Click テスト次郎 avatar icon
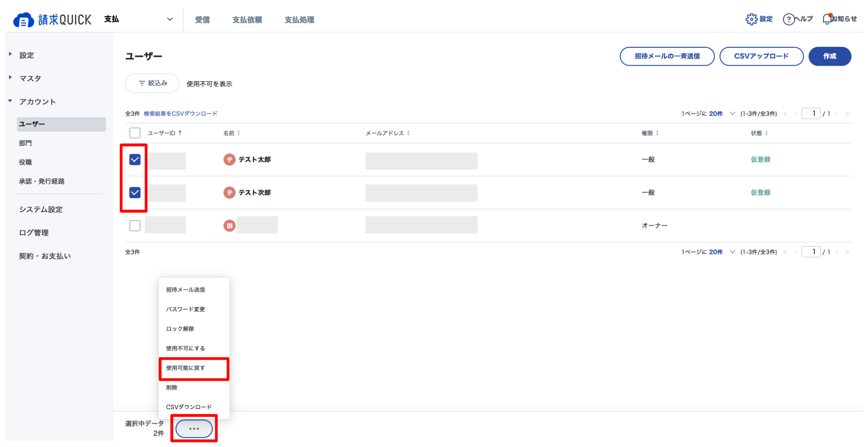The image size is (868, 447). click(229, 193)
